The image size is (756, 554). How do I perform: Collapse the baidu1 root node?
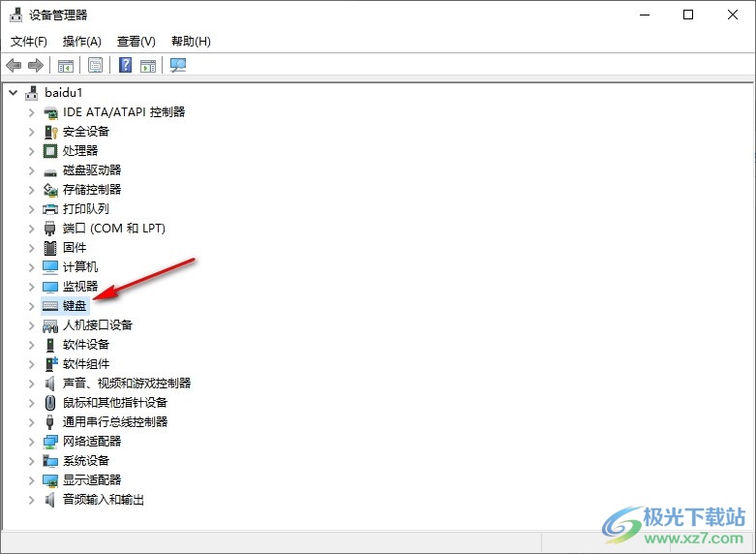(x=14, y=92)
